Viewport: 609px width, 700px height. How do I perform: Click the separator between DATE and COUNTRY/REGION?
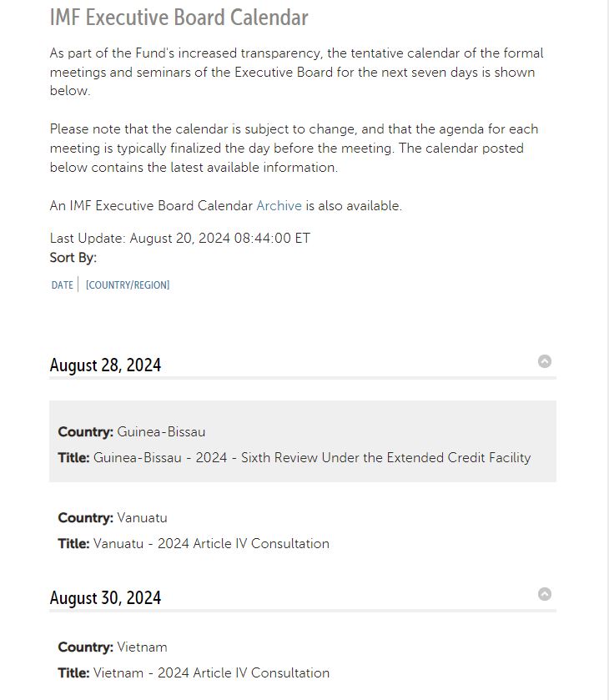pos(78,285)
